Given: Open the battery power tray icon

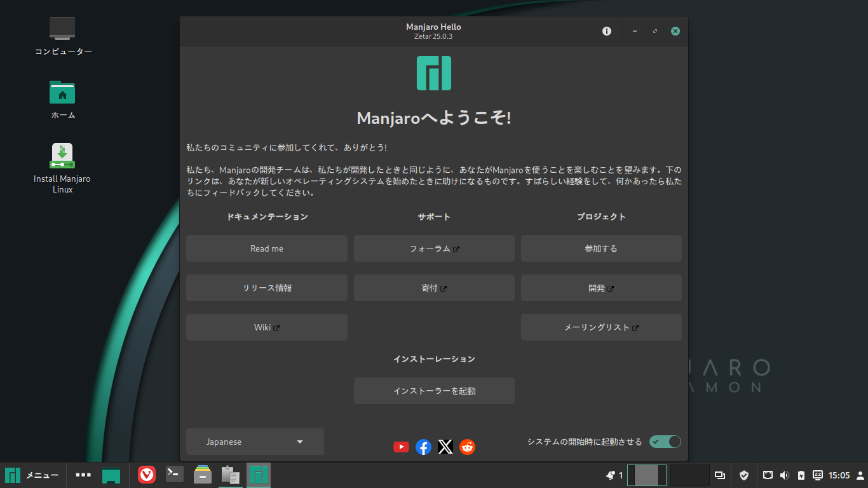Looking at the screenshot, I should click(801, 475).
